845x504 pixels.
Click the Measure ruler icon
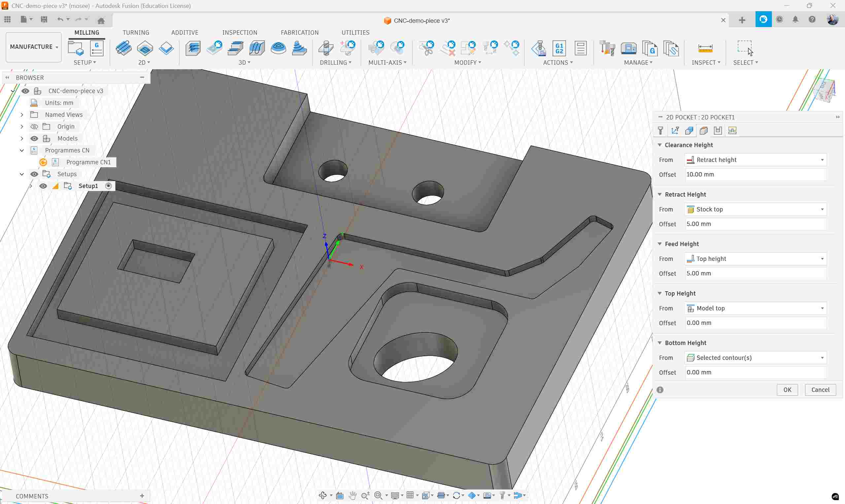[705, 48]
